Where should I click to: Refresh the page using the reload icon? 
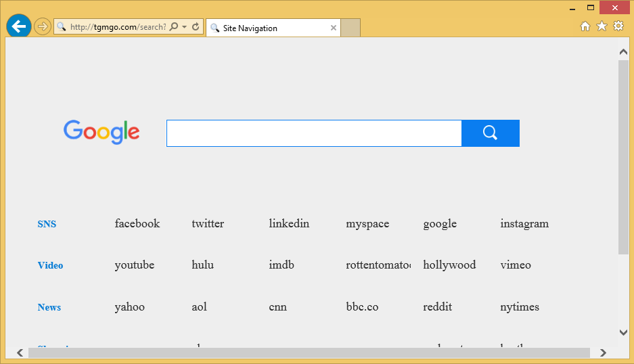click(x=196, y=27)
